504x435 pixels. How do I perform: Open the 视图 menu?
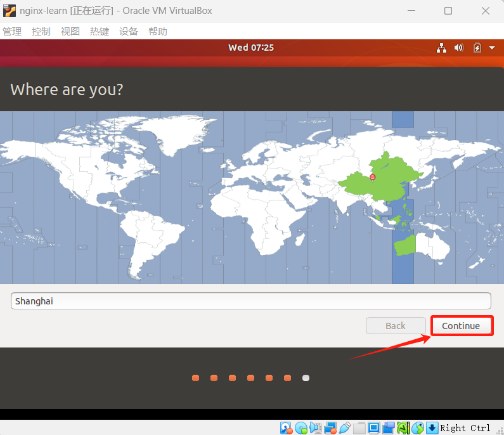(x=70, y=32)
